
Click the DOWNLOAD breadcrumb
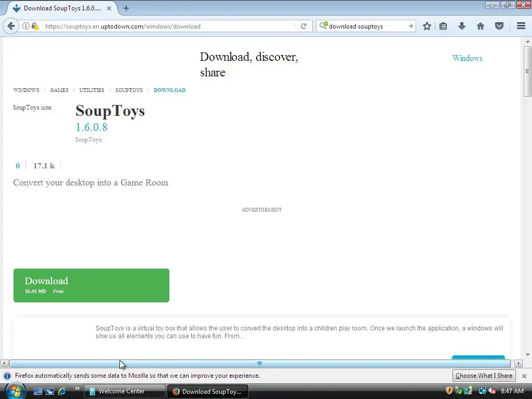coord(170,90)
